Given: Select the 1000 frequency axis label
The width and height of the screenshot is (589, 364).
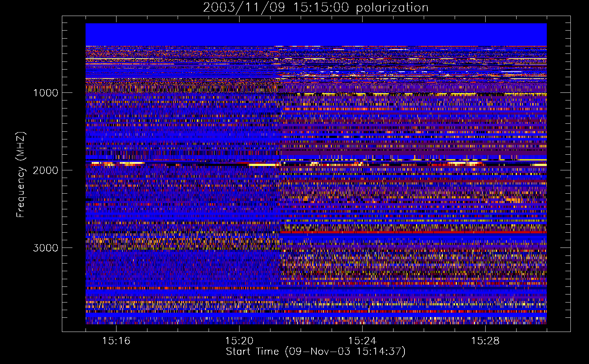Looking at the screenshot, I should (46, 93).
